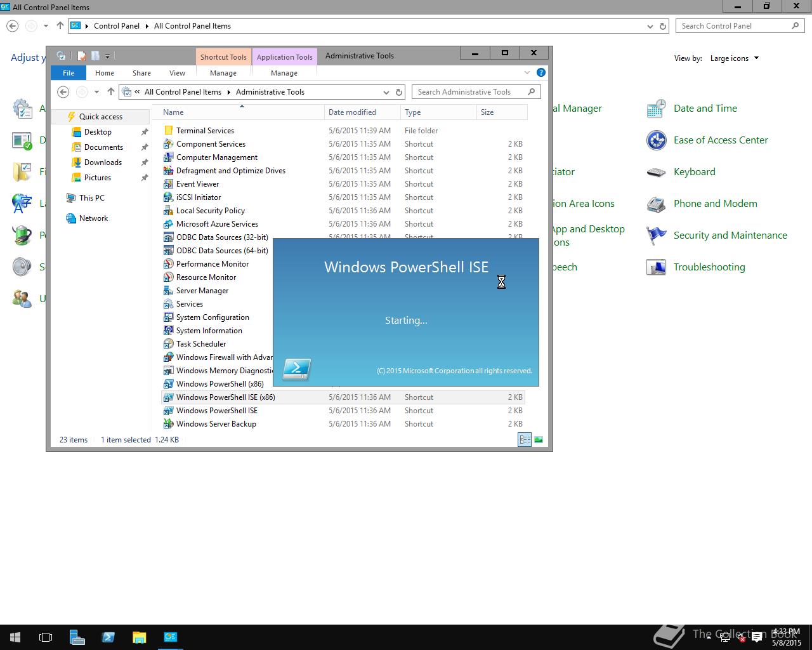Click the Search Administrative Tools field
The height and width of the screenshot is (650, 812).
click(x=476, y=92)
